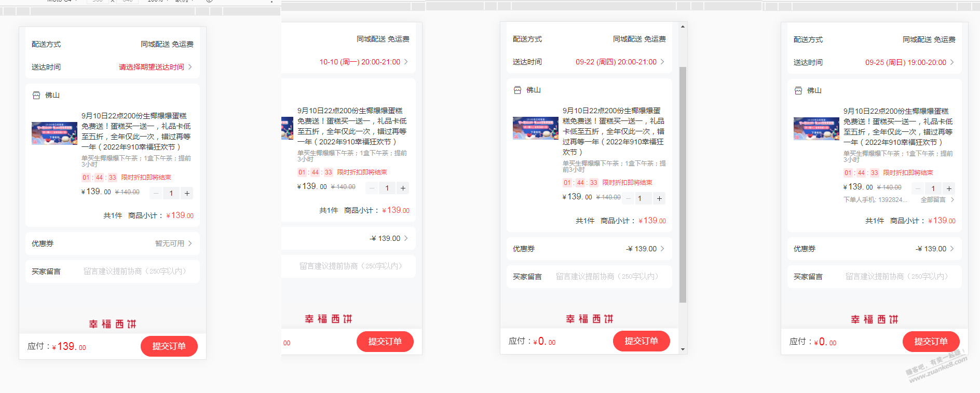Open coupon -¥139.00 row in the 09-22 panel
This screenshot has height=393, width=980.
pyautogui.click(x=589, y=249)
